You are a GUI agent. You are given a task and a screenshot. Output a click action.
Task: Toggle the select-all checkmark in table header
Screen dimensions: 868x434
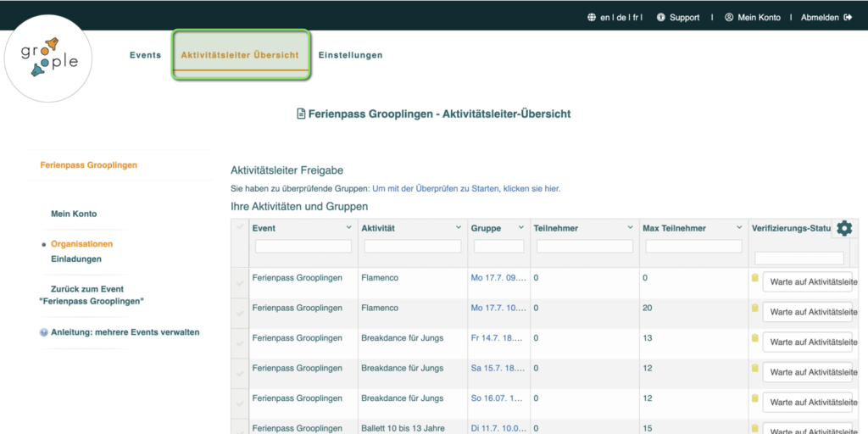pos(240,226)
